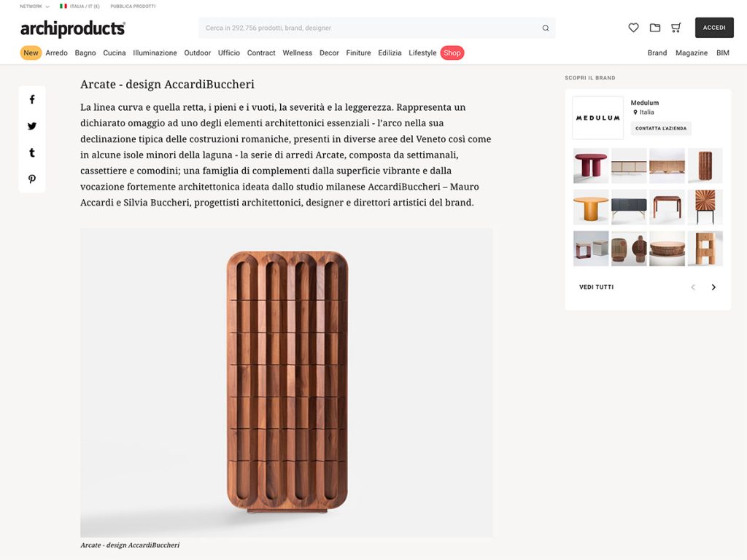This screenshot has height=560, width=747.
Task: Open the Vedi Tutti link
Action: [597, 287]
